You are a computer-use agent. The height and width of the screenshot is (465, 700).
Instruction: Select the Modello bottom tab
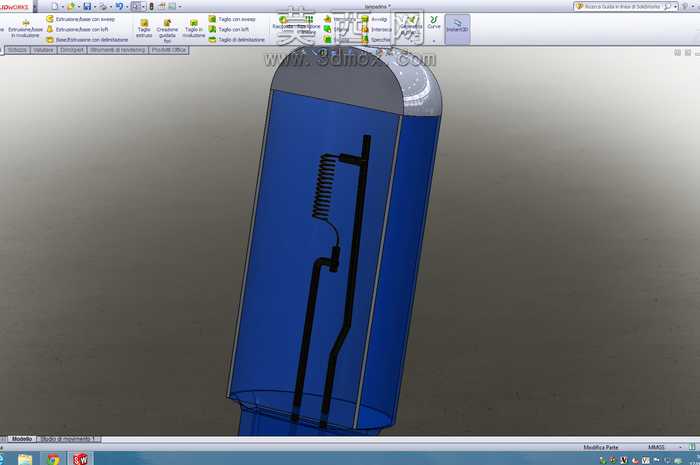22,439
